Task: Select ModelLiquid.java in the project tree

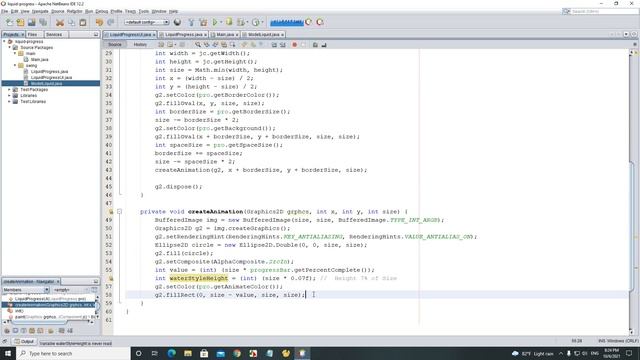Action: 47,83
